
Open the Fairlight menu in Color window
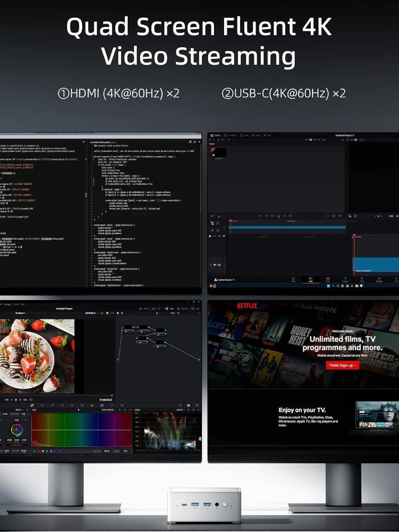click(8, 305)
